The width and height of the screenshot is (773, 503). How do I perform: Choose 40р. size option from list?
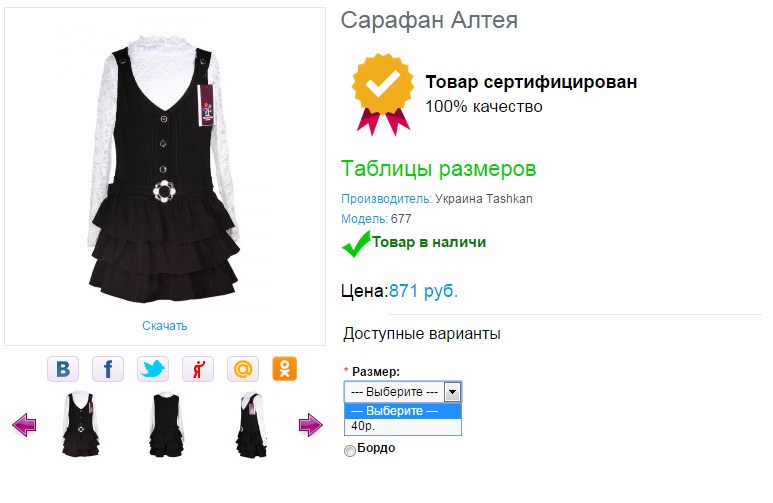(x=403, y=427)
